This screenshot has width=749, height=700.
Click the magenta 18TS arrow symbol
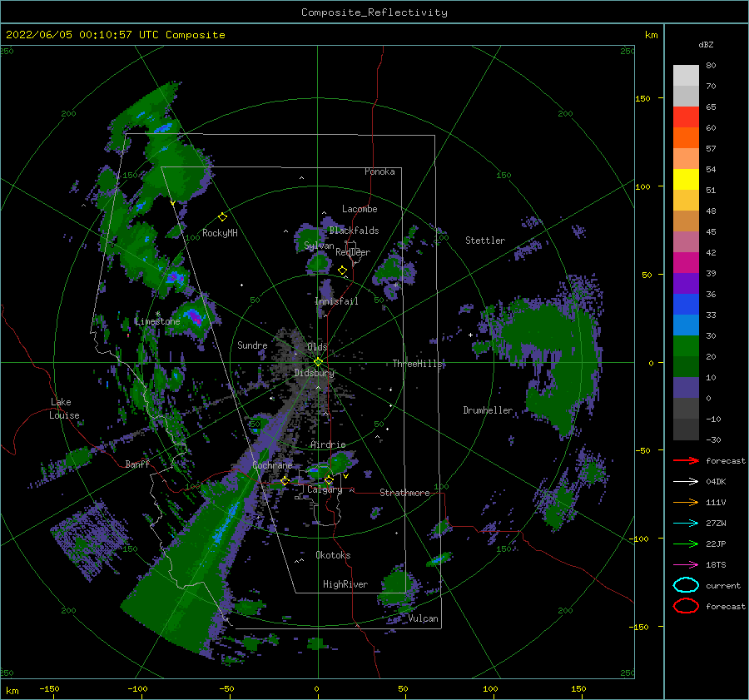[686, 565]
